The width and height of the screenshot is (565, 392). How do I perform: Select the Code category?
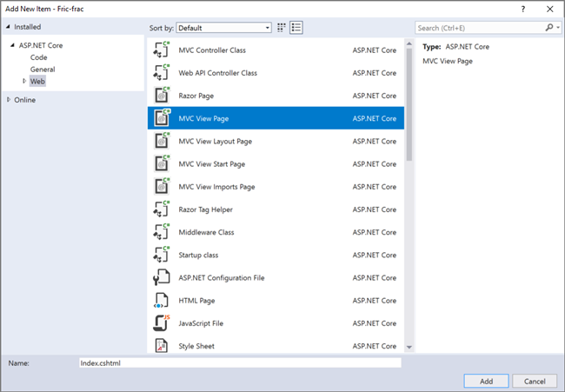pos(38,57)
